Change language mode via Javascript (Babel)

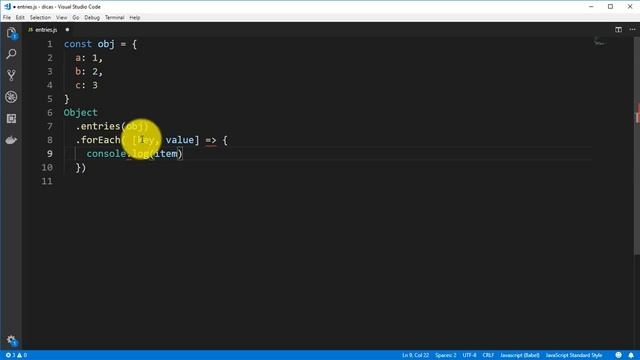(520, 355)
